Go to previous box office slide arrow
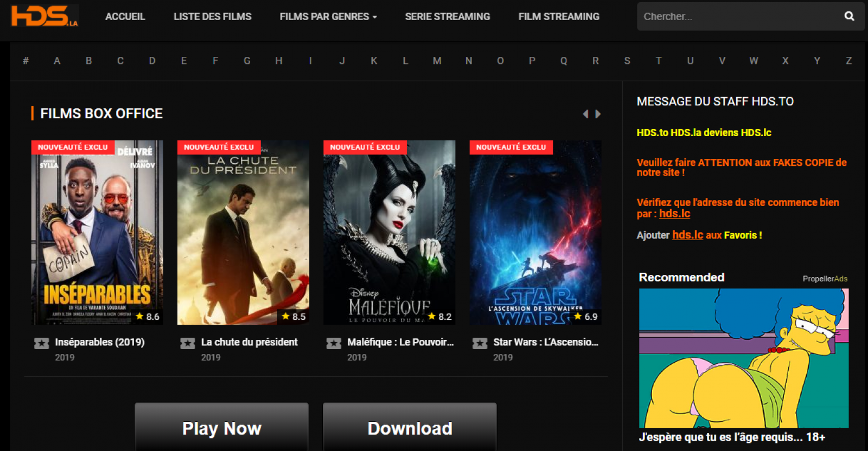Screen dimensions: 868x451 585,114
